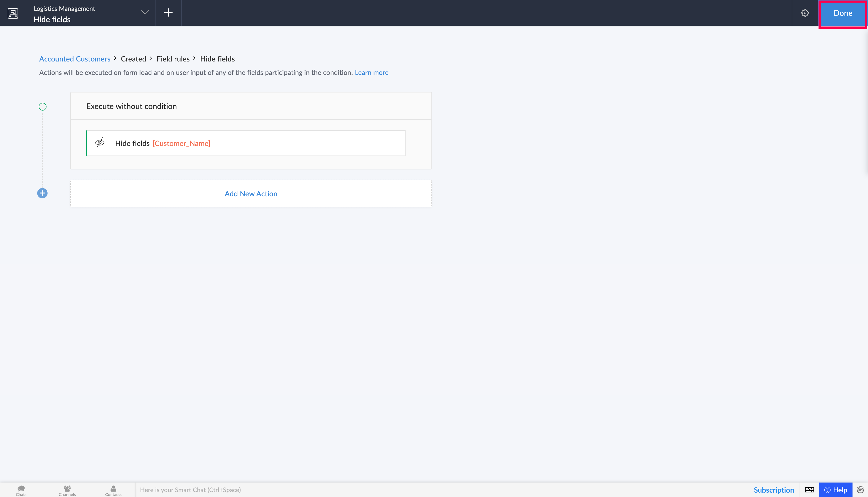
Task: Click the notifications icon right of Help
Action: (860, 490)
